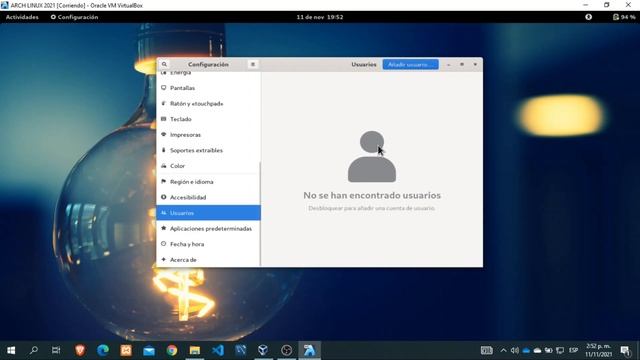
Task: Click the Pantallas display icon in sidebar
Action: [164, 88]
